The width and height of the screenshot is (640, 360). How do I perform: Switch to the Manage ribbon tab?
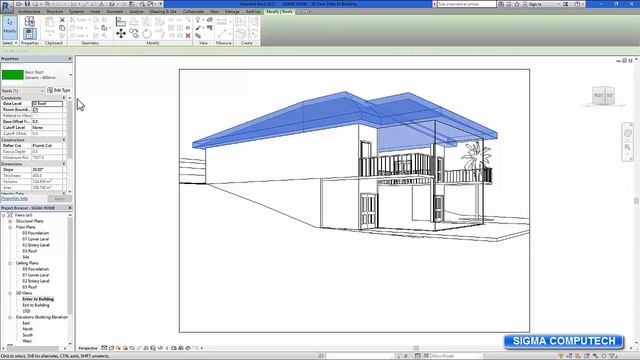click(232, 12)
